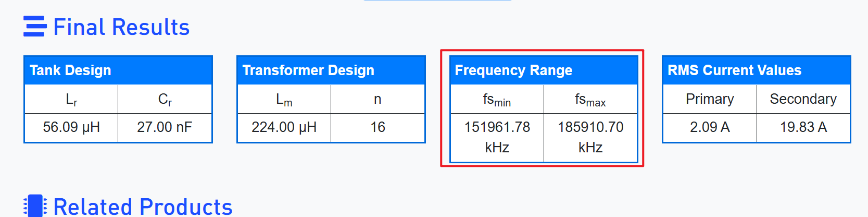
Task: Click the Final Results heading text
Action: coord(121,27)
